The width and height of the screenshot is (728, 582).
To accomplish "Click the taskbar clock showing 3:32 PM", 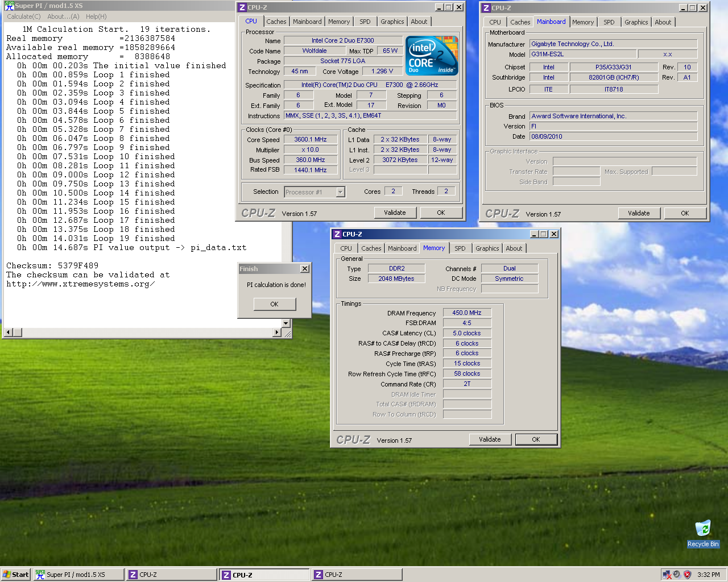I will [x=709, y=575].
